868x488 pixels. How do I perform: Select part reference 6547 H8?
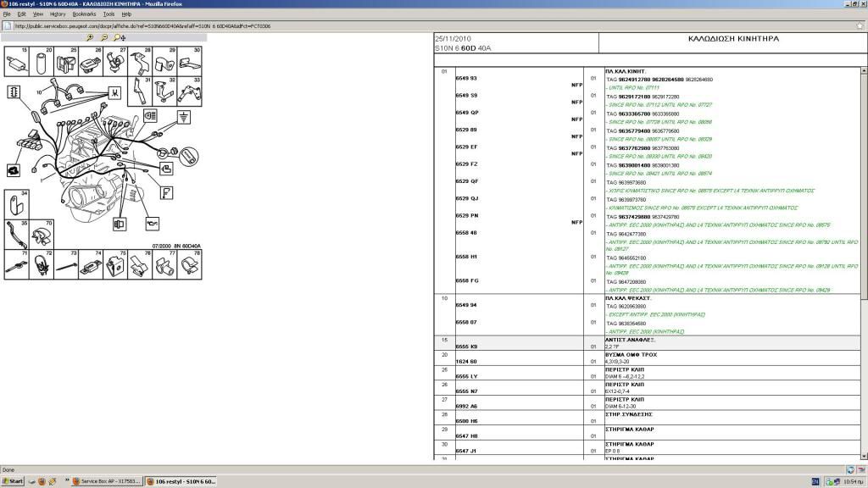tap(466, 436)
